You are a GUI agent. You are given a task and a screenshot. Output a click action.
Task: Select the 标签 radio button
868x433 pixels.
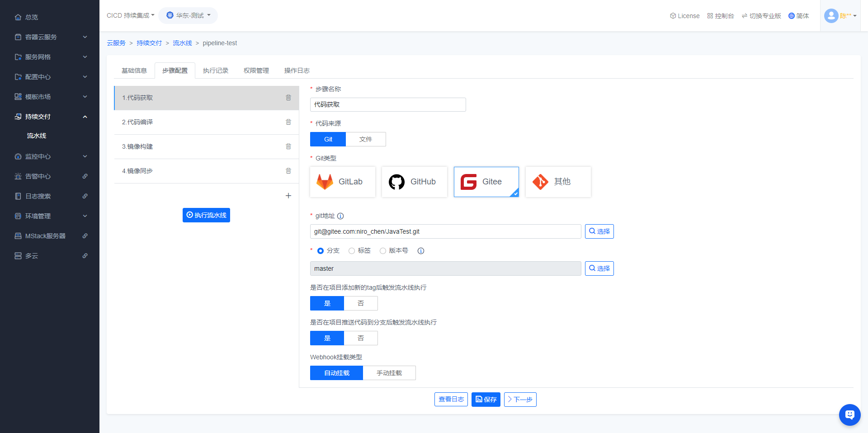pos(352,251)
